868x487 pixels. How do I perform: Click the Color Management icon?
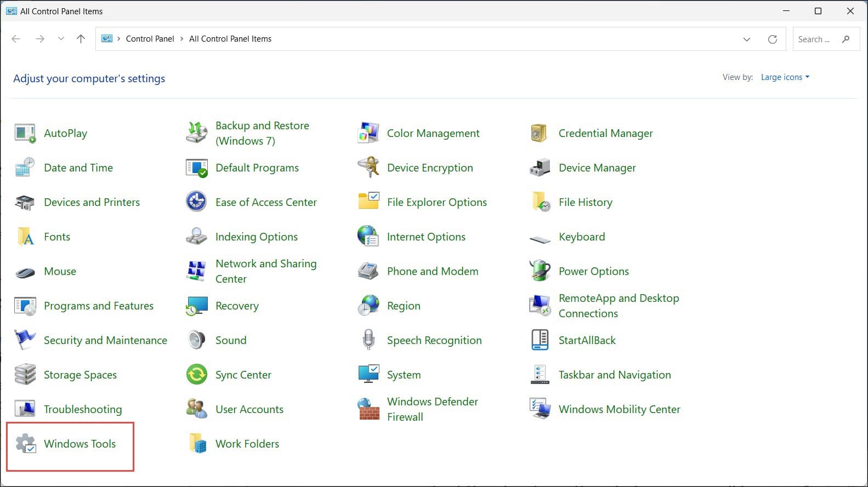coord(368,133)
